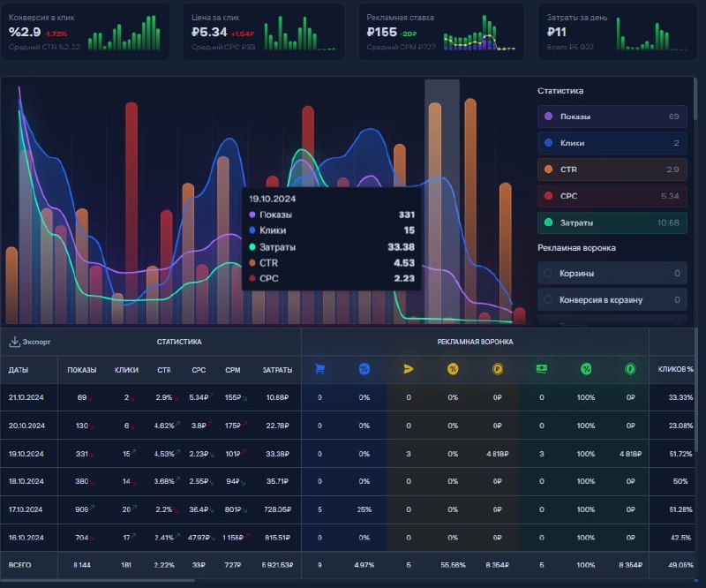Click the blue Клики color dot

point(548,143)
